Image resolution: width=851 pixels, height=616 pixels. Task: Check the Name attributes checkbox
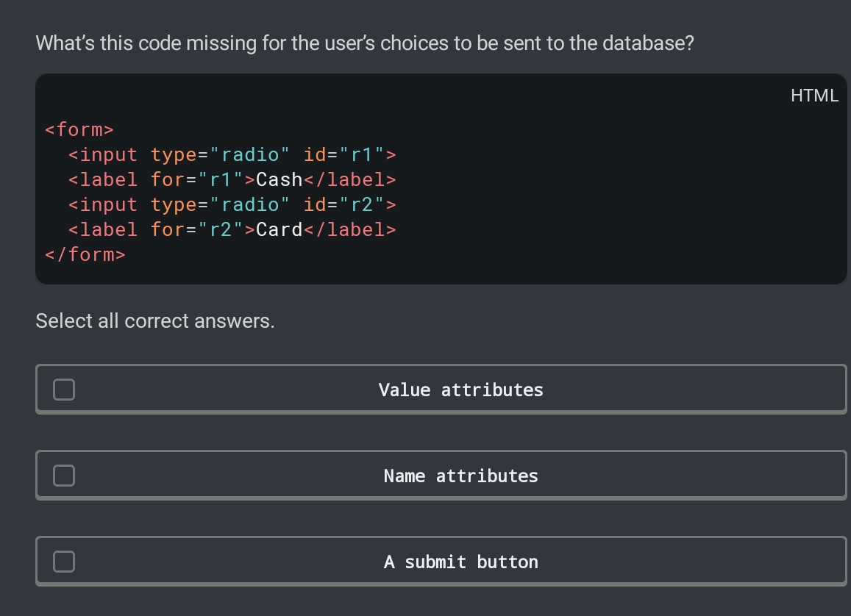tap(63, 476)
